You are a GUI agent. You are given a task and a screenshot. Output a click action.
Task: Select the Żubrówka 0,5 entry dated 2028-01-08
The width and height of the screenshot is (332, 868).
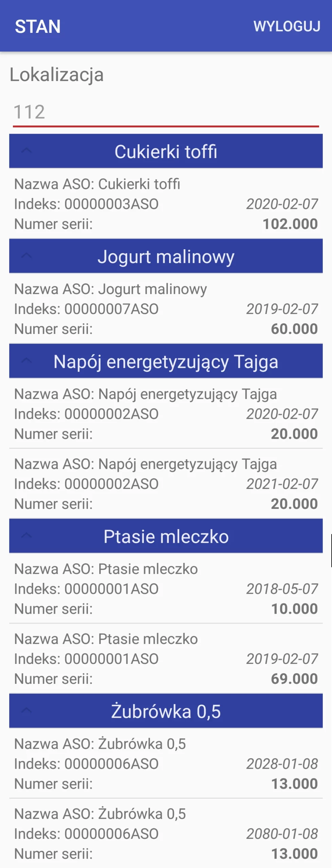click(x=166, y=764)
